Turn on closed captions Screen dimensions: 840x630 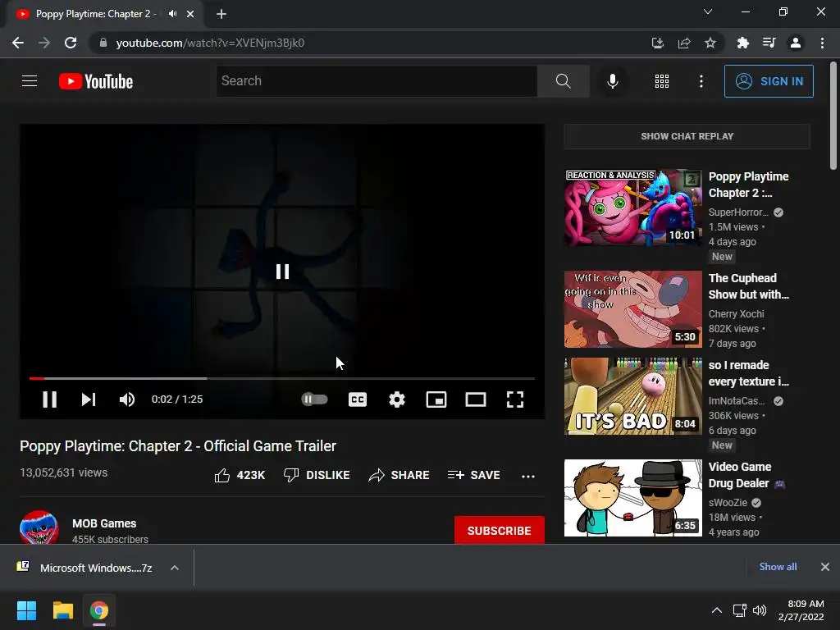(x=358, y=399)
